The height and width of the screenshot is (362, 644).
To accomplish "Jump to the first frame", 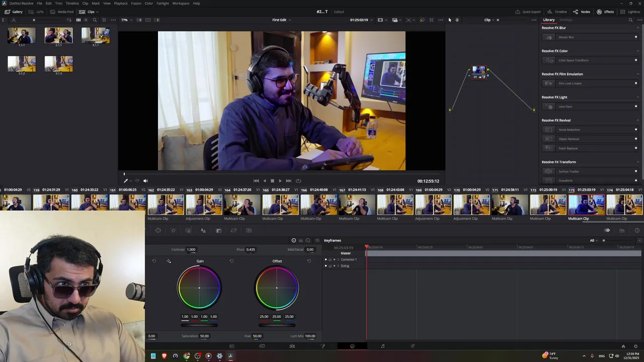I will click(256, 181).
